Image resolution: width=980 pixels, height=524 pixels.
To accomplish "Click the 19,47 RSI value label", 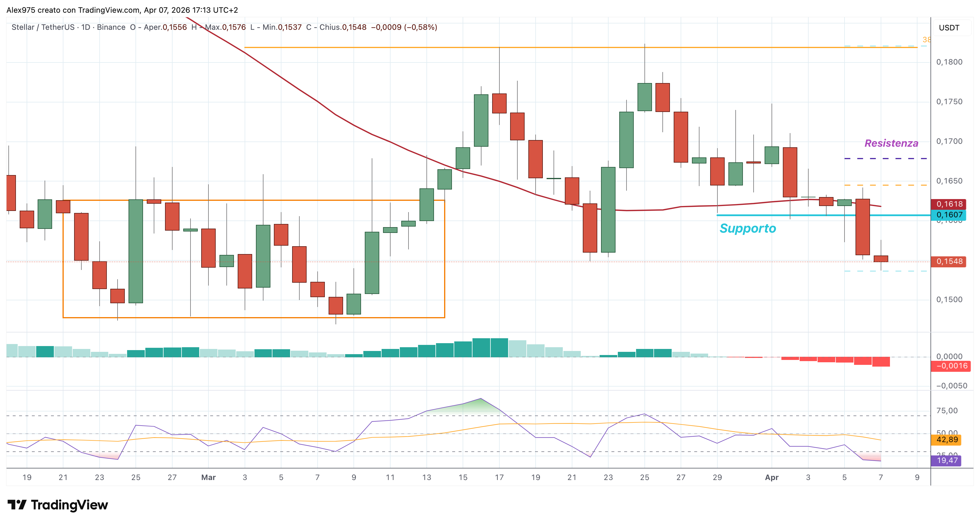I will click(x=946, y=461).
